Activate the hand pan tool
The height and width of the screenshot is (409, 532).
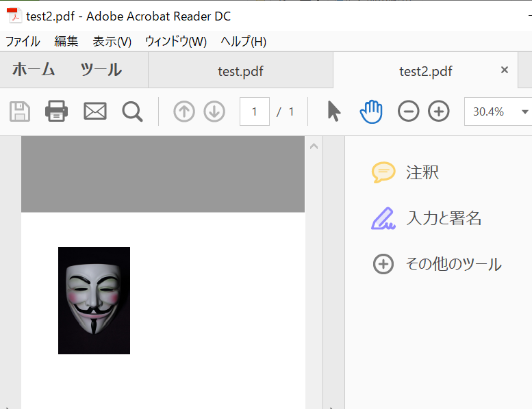371,111
